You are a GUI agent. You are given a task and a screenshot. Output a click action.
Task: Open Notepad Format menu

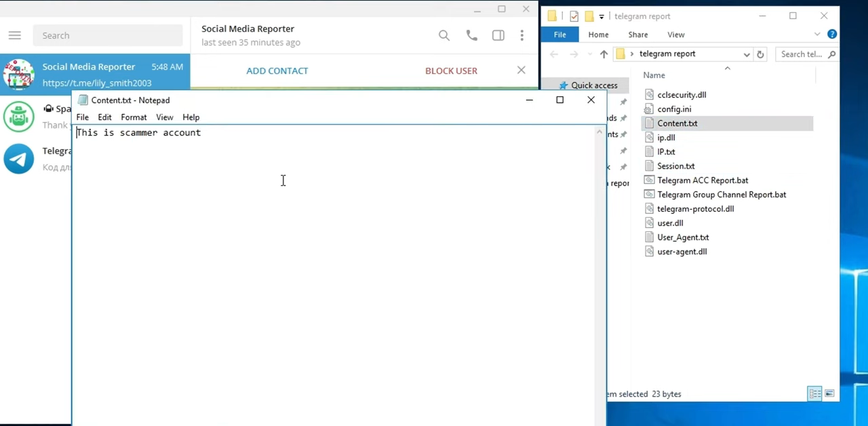tap(134, 117)
